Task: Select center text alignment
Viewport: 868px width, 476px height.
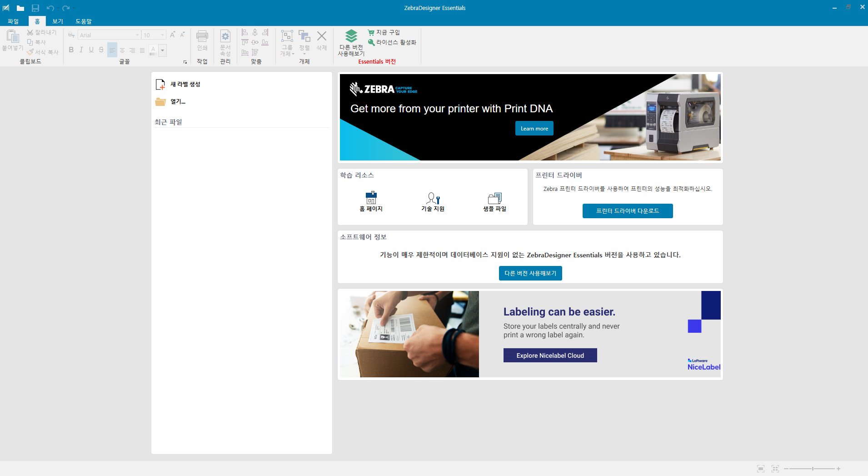Action: tap(122, 50)
